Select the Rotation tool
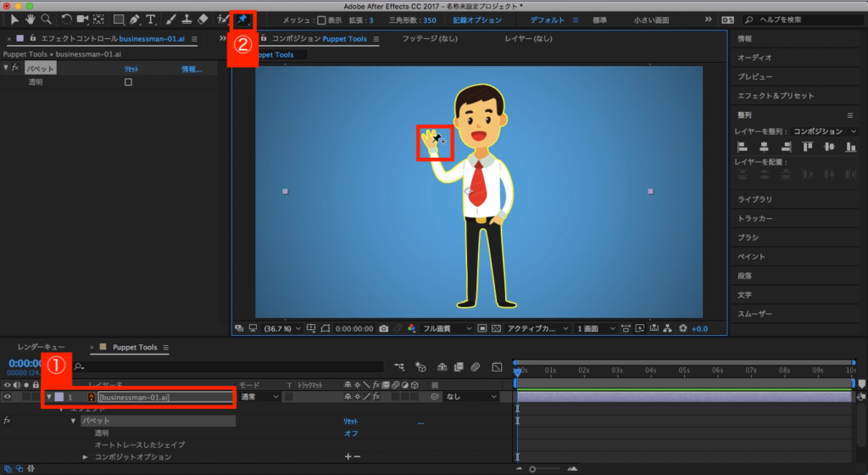868x475 pixels. tap(66, 19)
